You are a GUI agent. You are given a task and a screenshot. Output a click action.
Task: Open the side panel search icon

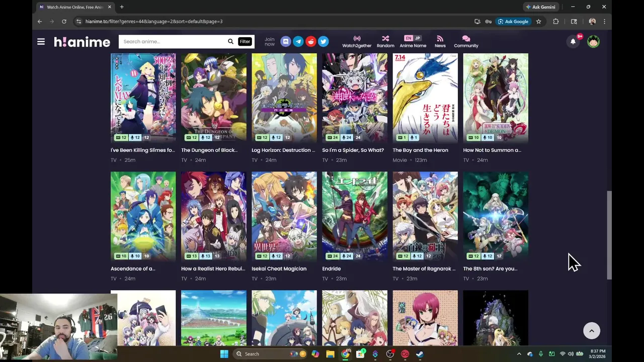point(574,22)
